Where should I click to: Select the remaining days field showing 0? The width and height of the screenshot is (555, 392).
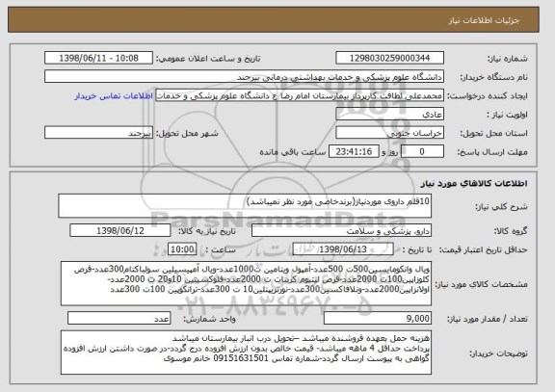[x=422, y=152]
